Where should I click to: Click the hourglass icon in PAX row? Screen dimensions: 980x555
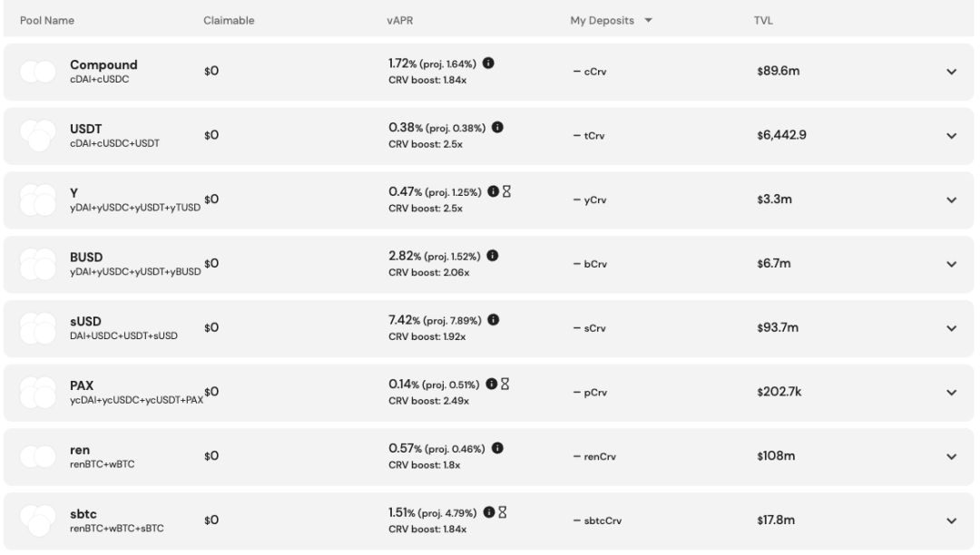(x=505, y=384)
